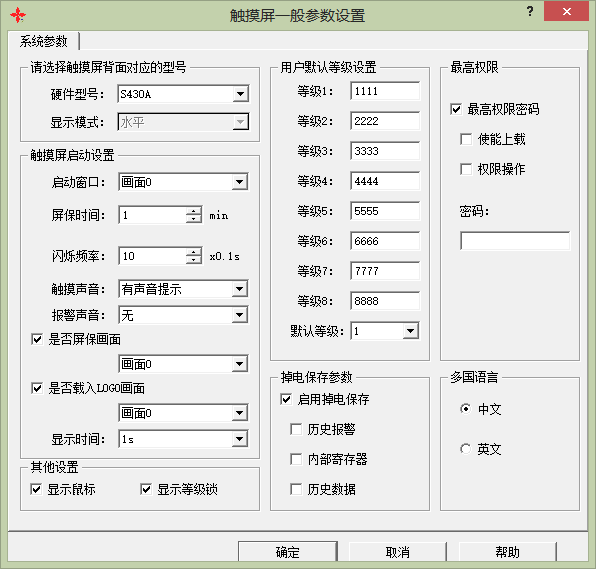
Task: Increase the 屏保时间 spinner value
Action: pyautogui.click(x=194, y=211)
